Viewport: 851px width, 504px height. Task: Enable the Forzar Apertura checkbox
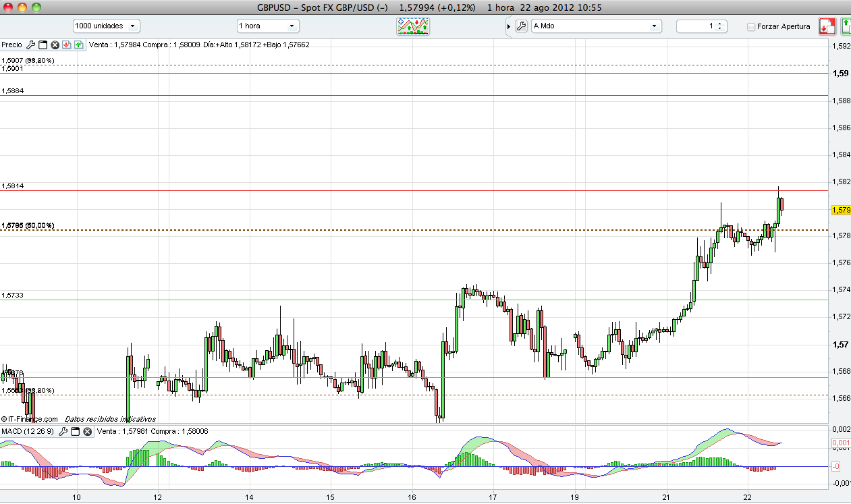coord(751,26)
